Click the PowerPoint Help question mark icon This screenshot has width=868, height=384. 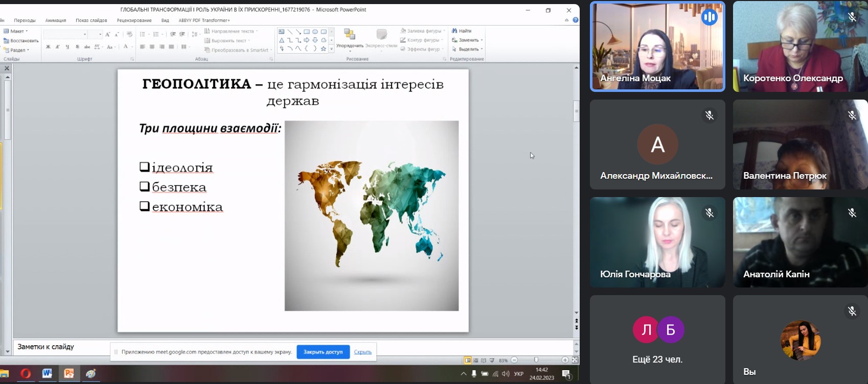tap(576, 20)
